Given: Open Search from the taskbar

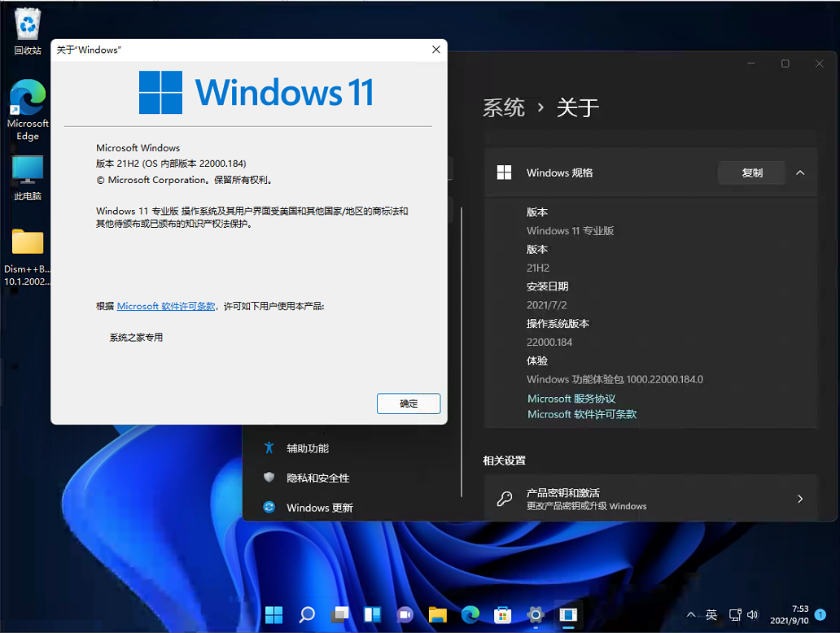Looking at the screenshot, I should coord(307,615).
